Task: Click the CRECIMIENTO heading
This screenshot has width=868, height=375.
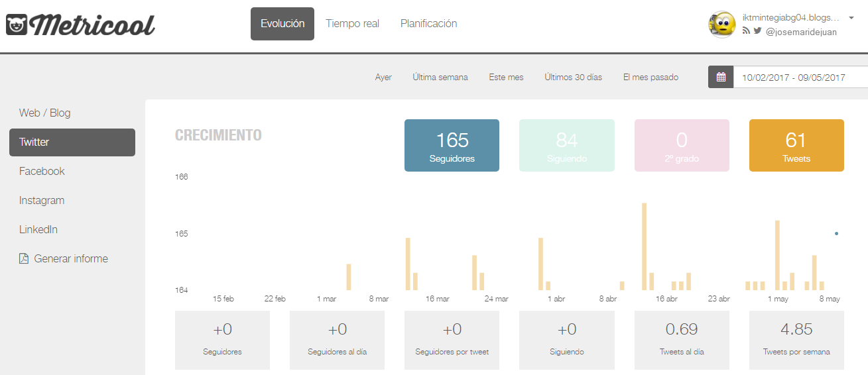Action: tap(218, 135)
